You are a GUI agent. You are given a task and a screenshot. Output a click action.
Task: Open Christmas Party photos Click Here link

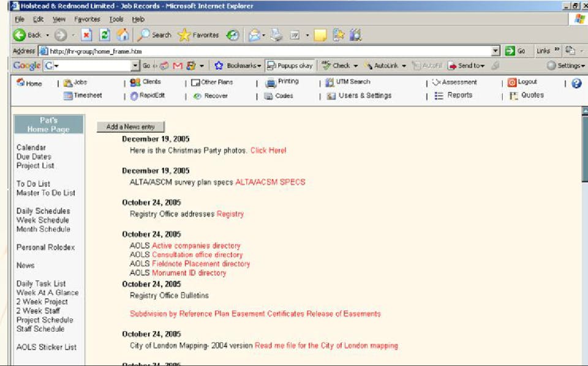[x=268, y=151]
